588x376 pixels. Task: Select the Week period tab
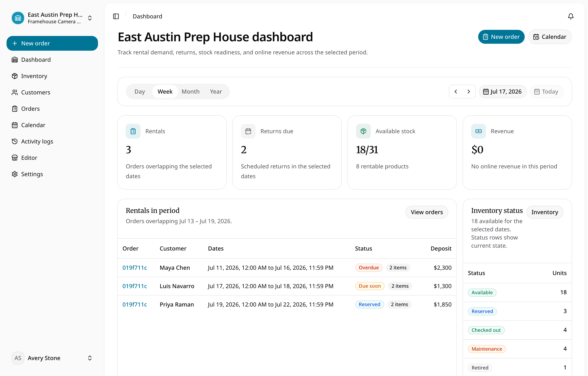[165, 92]
